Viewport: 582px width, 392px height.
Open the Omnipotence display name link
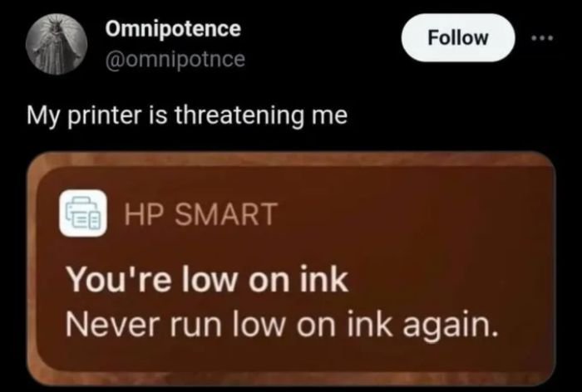[173, 28]
